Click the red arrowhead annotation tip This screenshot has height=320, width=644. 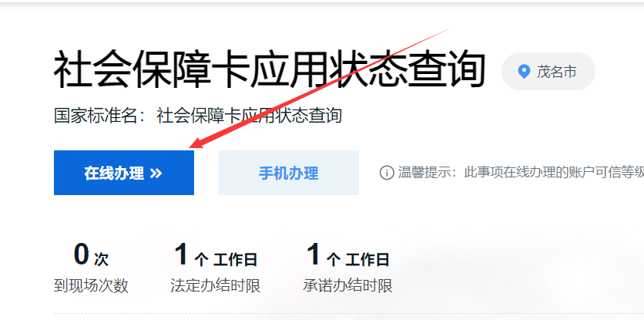coord(195,145)
